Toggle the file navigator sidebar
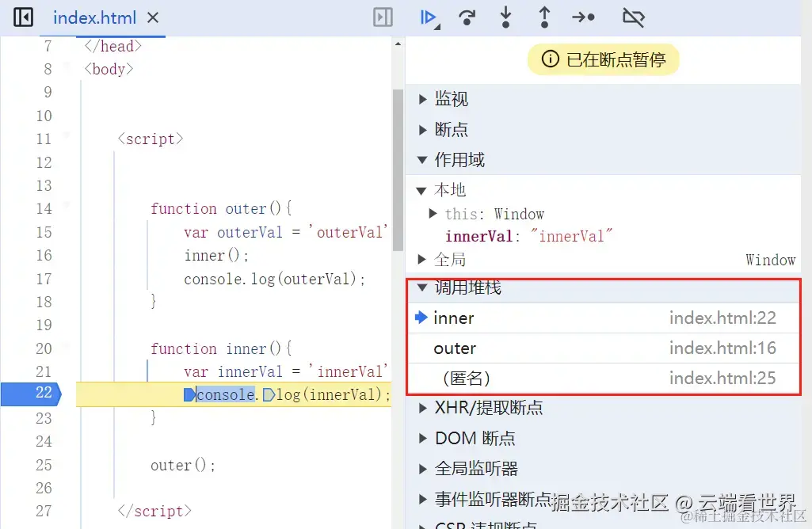The height and width of the screenshot is (529, 812). click(x=23, y=17)
